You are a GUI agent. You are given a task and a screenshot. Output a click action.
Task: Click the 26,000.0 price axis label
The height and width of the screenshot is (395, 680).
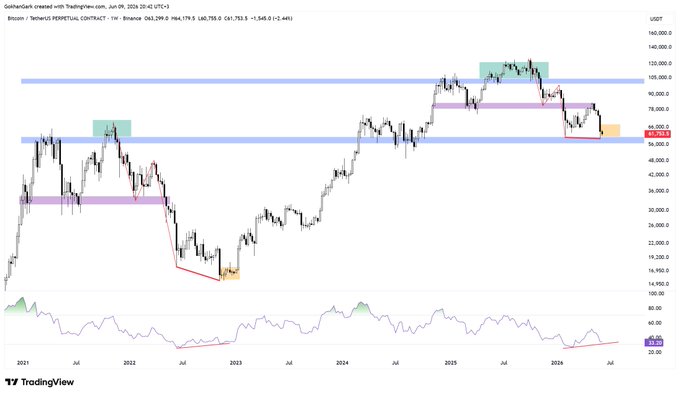(x=660, y=225)
